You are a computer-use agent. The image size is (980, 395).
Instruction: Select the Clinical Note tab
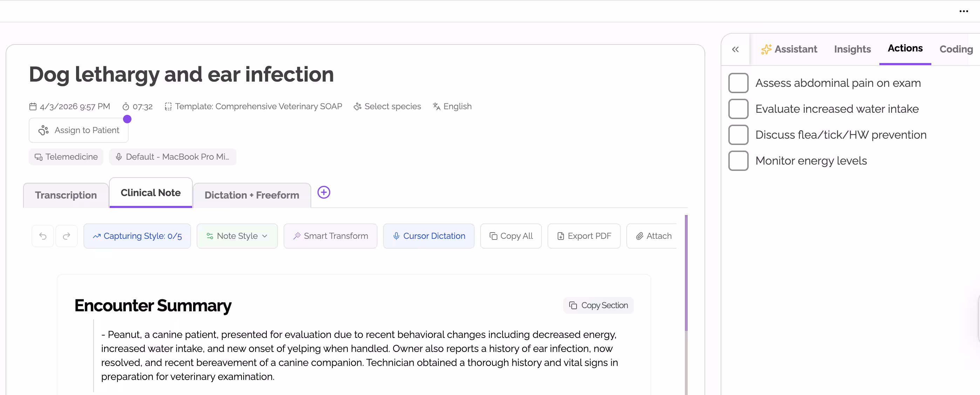pyautogui.click(x=151, y=193)
